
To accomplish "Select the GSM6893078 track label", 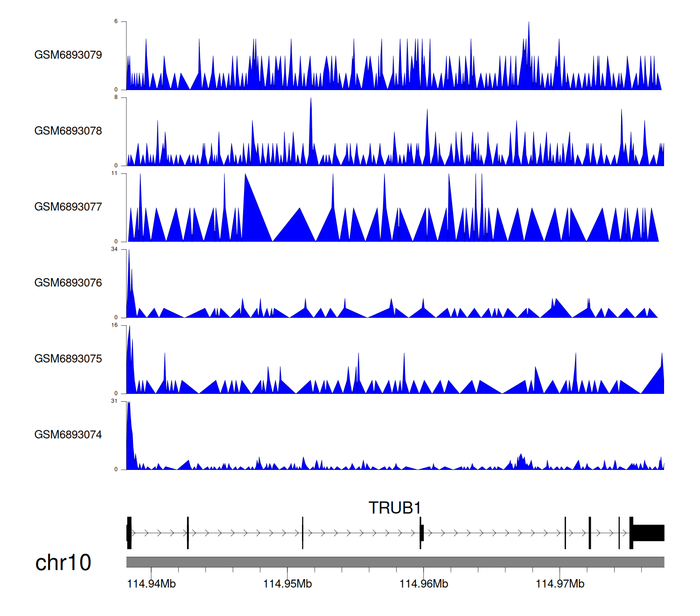I will [68, 131].
